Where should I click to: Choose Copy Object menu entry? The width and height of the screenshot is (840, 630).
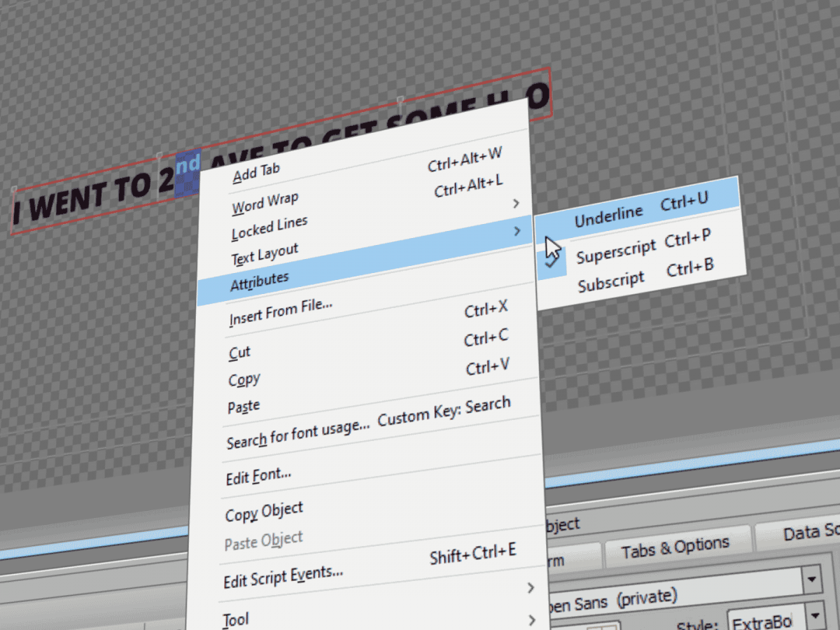point(264,512)
